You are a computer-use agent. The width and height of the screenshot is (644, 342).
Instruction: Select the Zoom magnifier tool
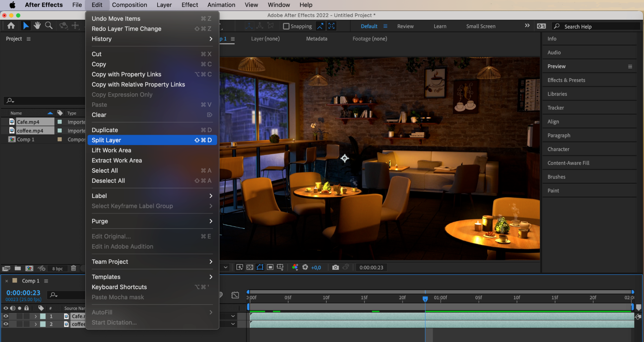tap(49, 26)
